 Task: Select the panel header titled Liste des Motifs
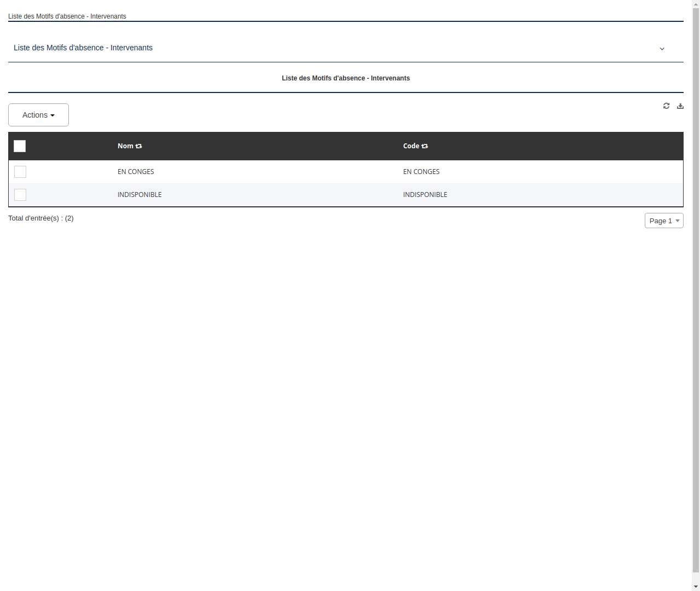click(83, 48)
